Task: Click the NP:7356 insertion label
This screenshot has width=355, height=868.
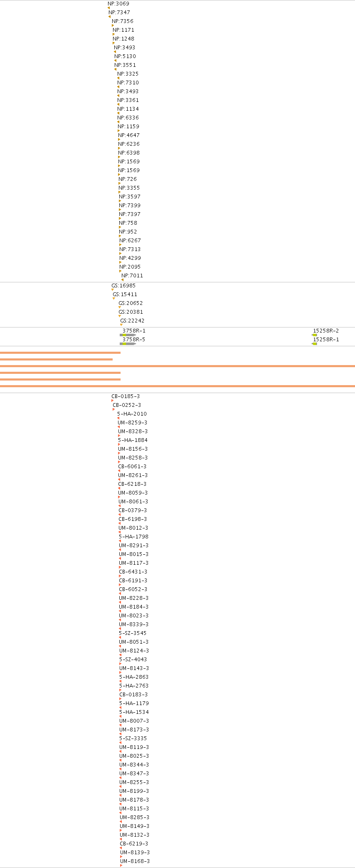Action: click(123, 21)
